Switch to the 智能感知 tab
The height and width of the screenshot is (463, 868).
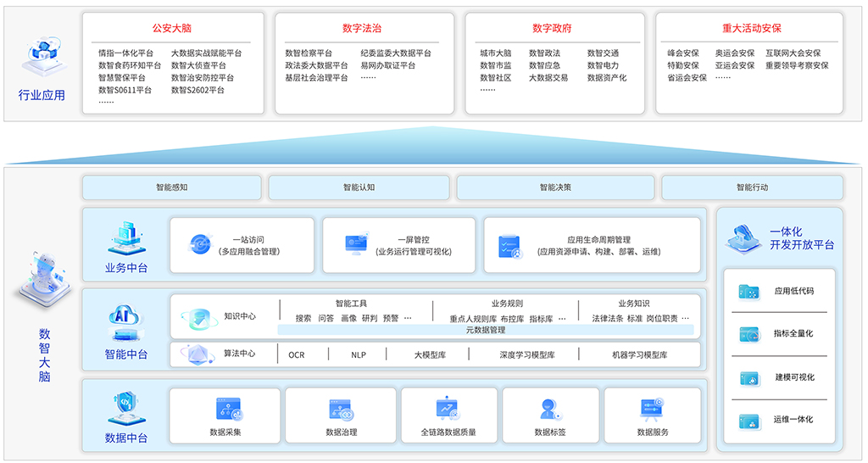tap(171, 187)
